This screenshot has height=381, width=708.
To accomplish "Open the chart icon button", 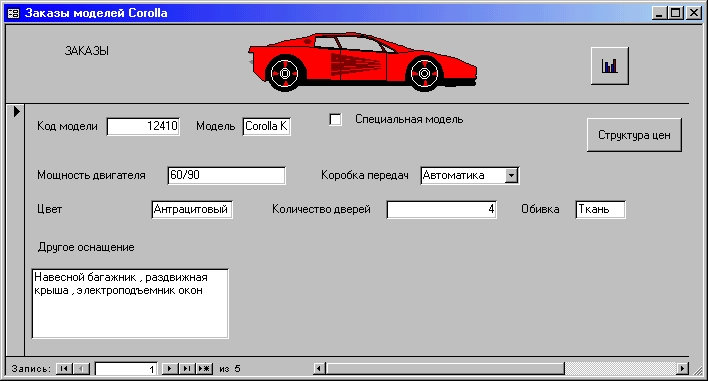I will (610, 66).
